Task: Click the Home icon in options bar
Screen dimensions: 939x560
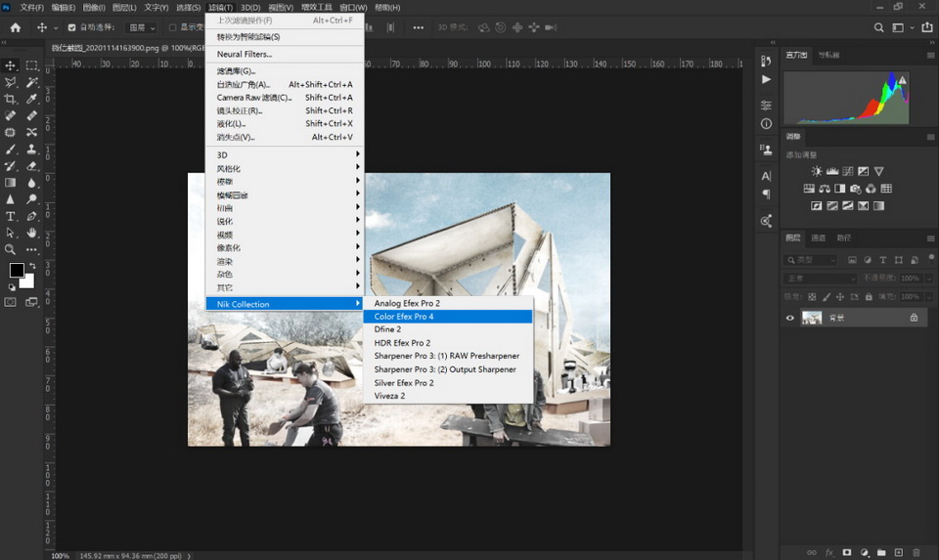Action: (15, 27)
